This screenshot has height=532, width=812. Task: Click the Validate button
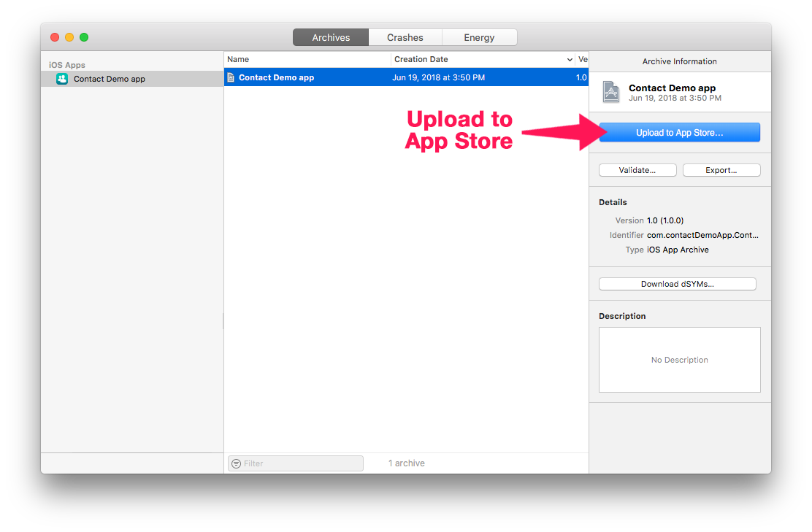pyautogui.click(x=637, y=170)
